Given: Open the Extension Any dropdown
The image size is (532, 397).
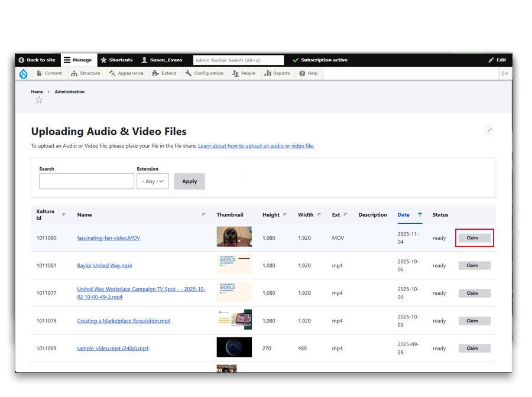Looking at the screenshot, I should (153, 181).
